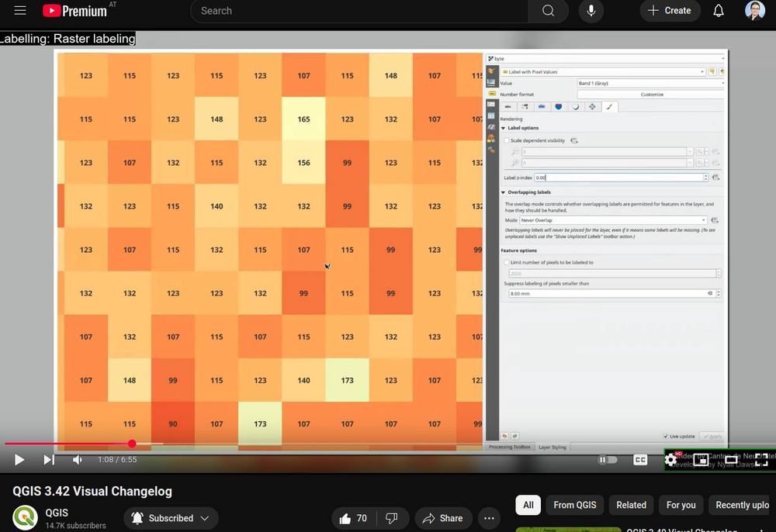Open data-defined override for Label z-index
Screen dimensions: 776x532
pos(715,178)
